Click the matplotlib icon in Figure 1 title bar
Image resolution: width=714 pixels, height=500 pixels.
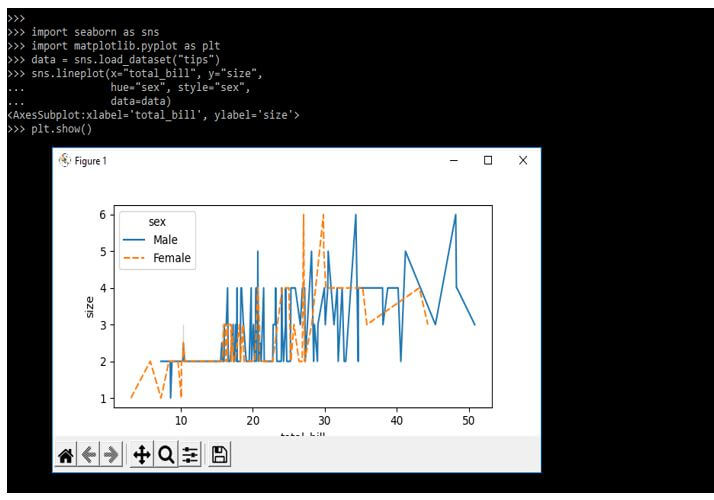(65, 160)
